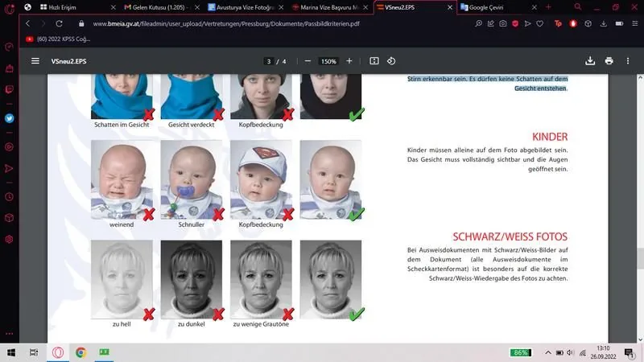
Task: Open History clock icon in sidebar
Action: point(9,197)
